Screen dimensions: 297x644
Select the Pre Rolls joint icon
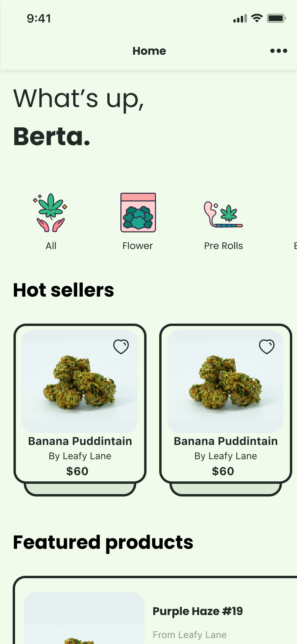[223, 215]
